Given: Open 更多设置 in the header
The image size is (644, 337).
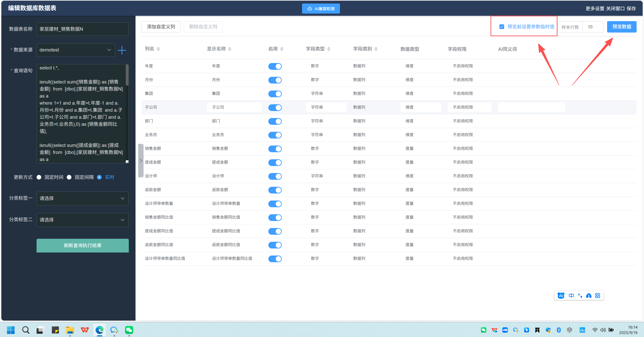Looking at the screenshot, I should (x=595, y=9).
